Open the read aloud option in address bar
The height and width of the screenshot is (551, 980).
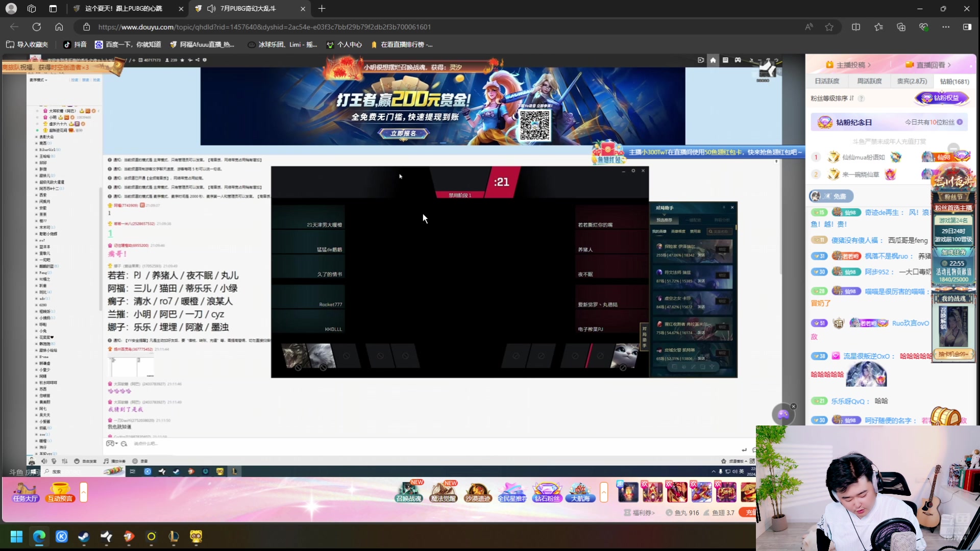coord(809,27)
